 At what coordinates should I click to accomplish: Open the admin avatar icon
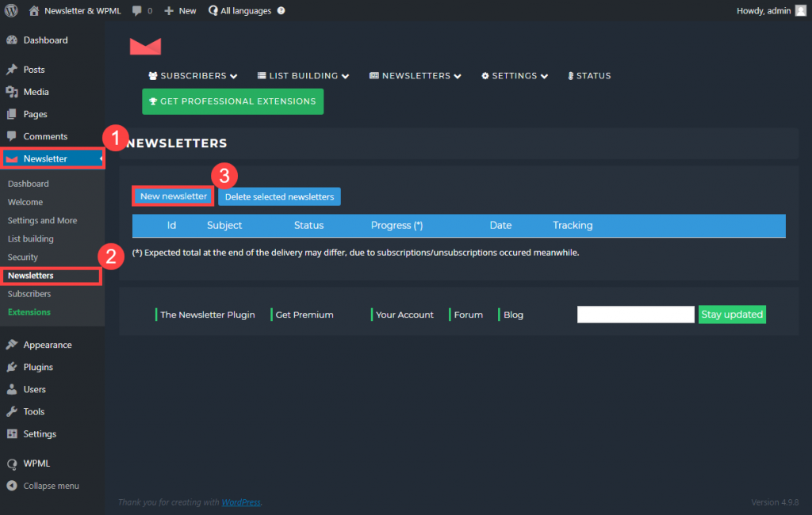point(801,10)
